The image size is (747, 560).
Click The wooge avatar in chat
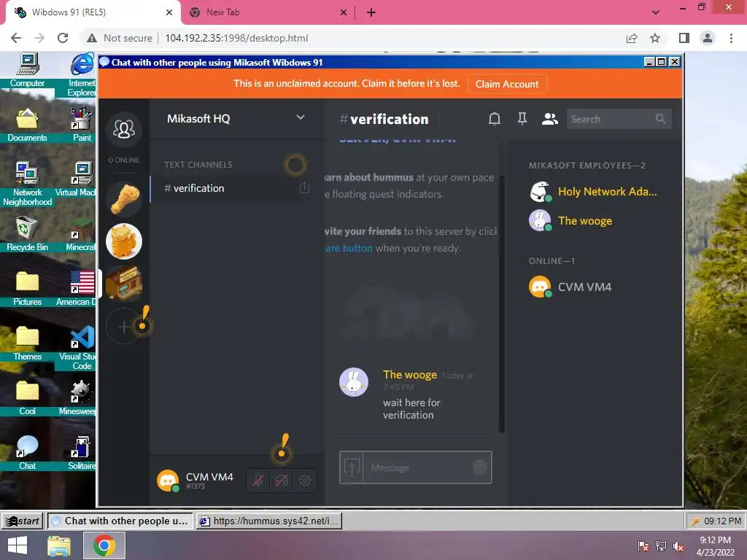tap(354, 382)
